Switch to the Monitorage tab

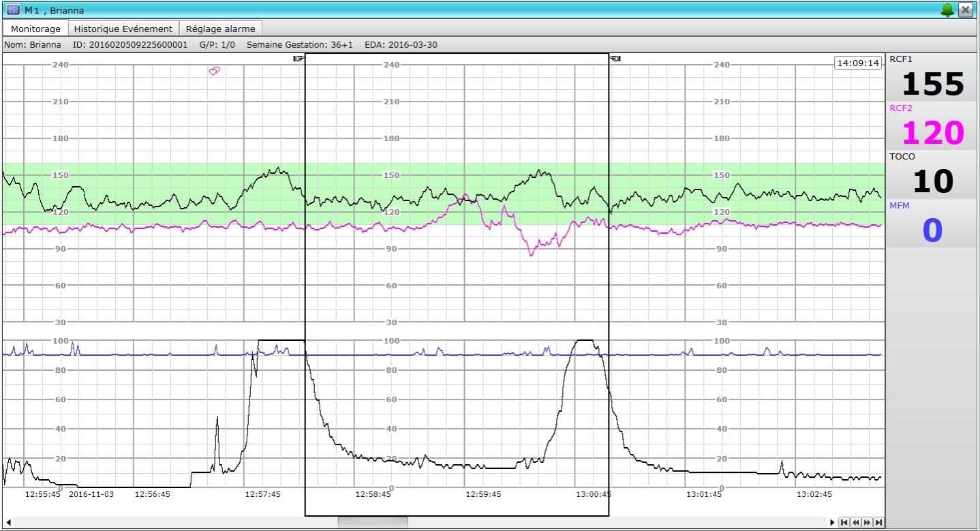(35, 29)
